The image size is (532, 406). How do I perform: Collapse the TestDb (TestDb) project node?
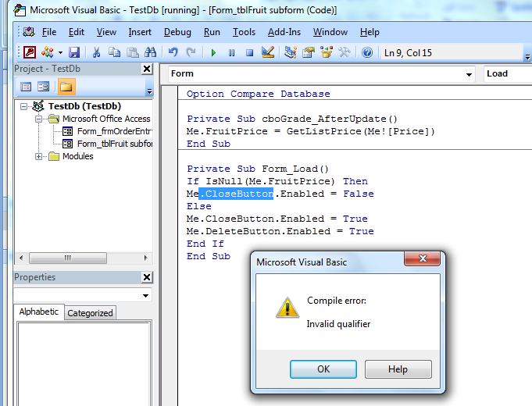[x=23, y=106]
